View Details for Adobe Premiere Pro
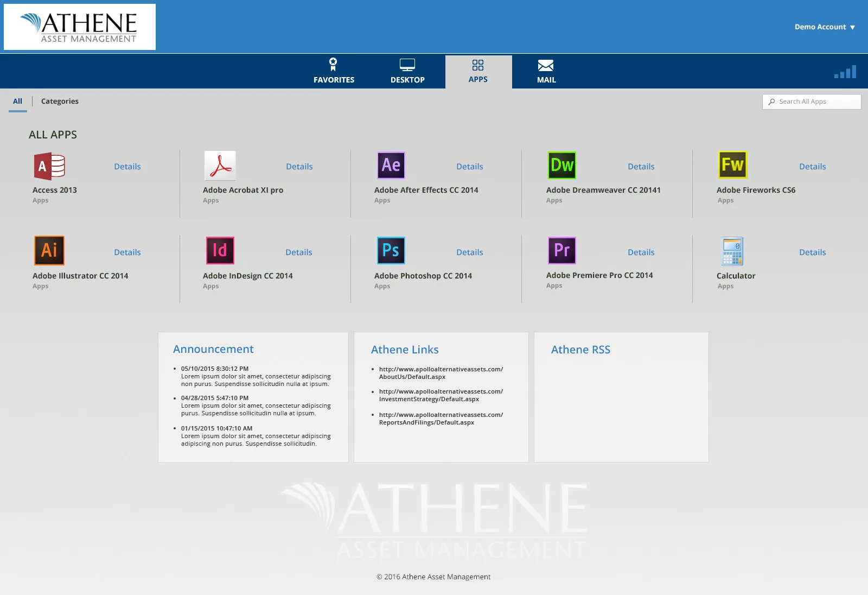The height and width of the screenshot is (595, 868). pos(641,252)
